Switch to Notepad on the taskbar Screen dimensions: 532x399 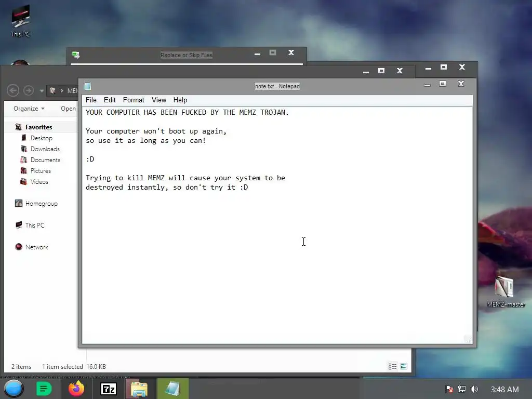click(172, 389)
